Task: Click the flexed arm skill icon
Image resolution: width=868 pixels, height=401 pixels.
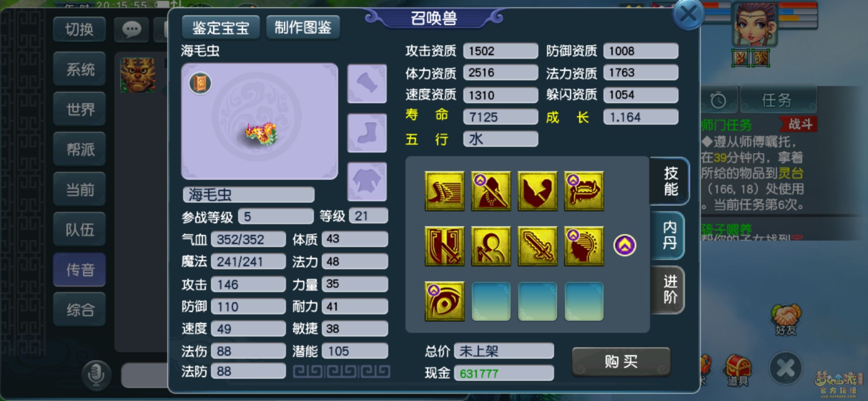Action: [537, 191]
